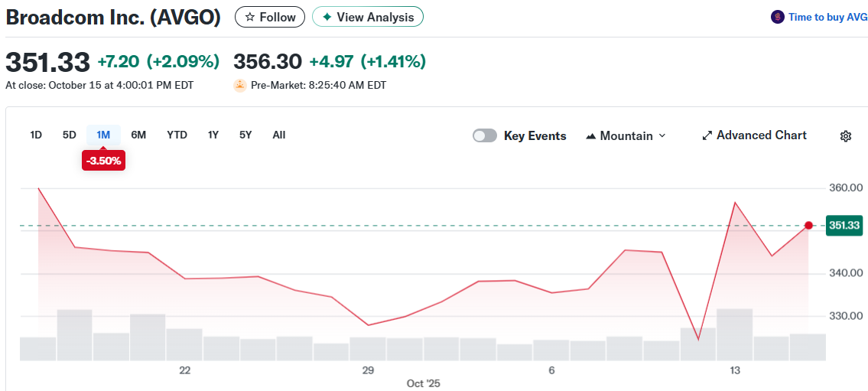The image size is (868, 391).
Task: Select the 5D time range tab
Action: pyautogui.click(x=70, y=135)
